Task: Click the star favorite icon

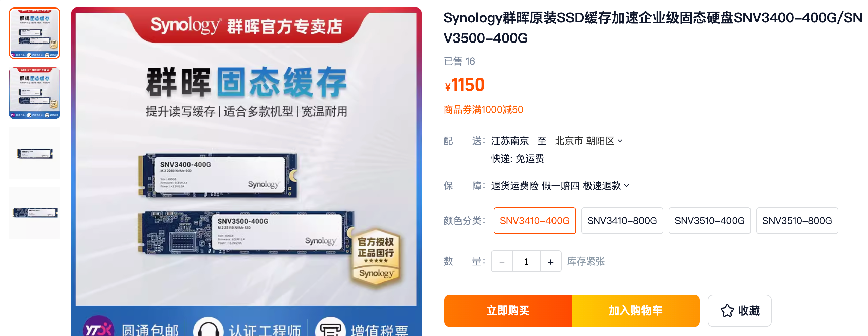Action: click(727, 310)
